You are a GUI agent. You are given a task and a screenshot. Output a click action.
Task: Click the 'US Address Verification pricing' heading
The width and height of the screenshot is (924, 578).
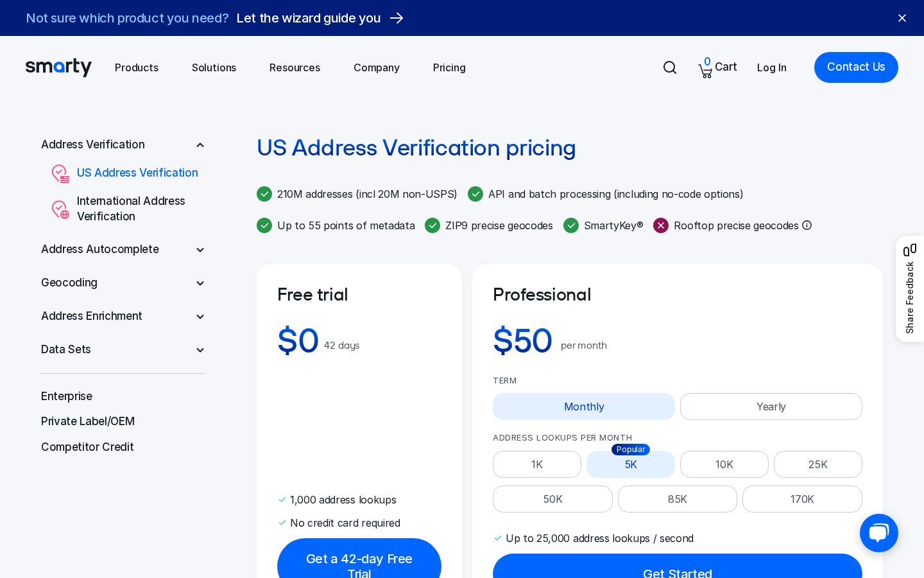point(416,148)
